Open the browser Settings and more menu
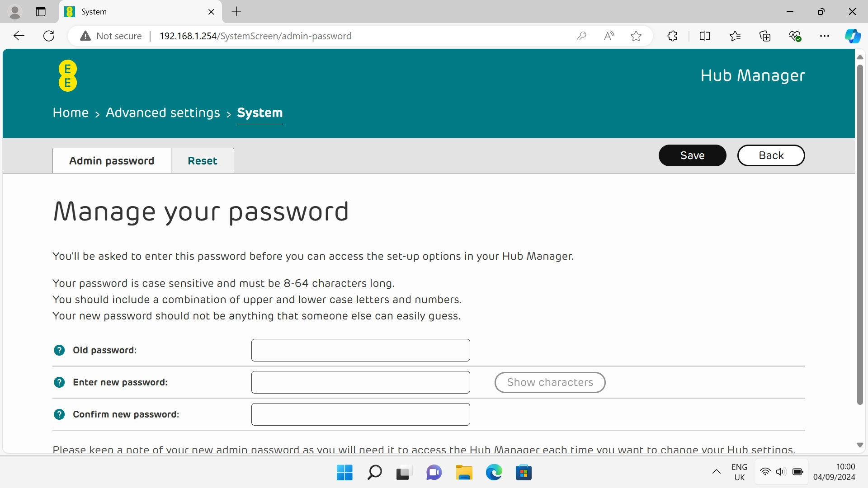Screen dimensions: 868x488 [825, 36]
